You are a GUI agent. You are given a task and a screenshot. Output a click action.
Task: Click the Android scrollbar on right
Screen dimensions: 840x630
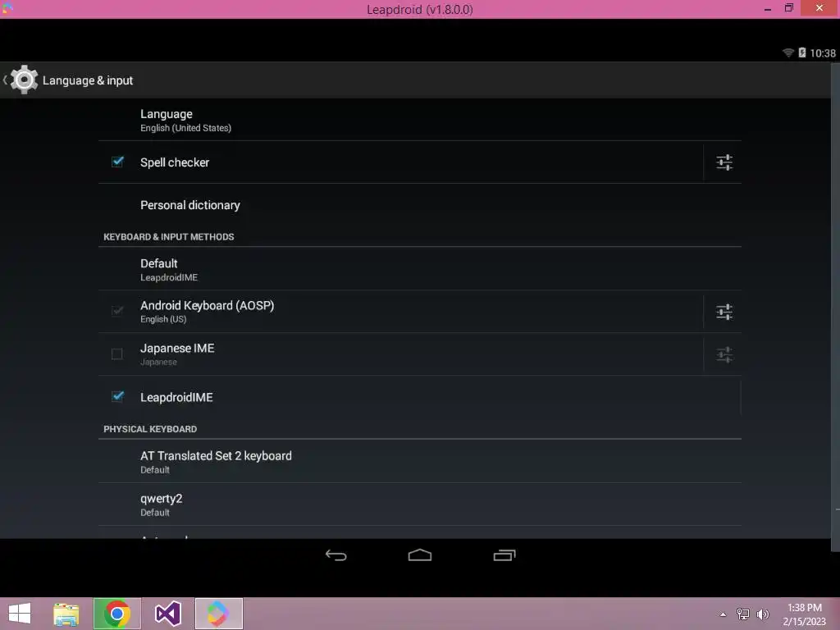[835, 305]
